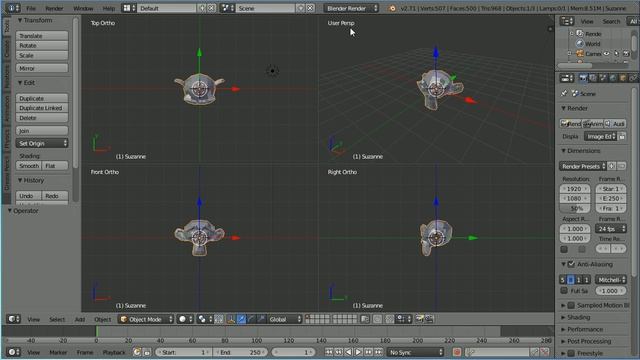The height and width of the screenshot is (360, 640).
Task: Open the Object Mode dropdown
Action: click(146, 319)
